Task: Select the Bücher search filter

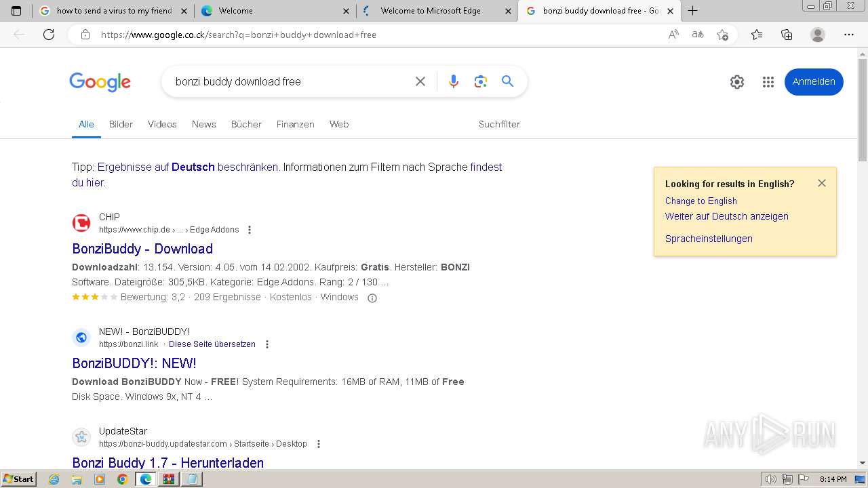Action: coord(246,124)
